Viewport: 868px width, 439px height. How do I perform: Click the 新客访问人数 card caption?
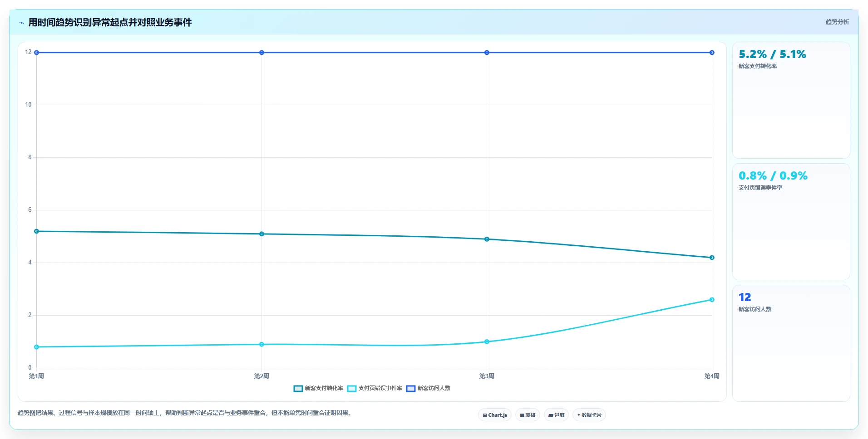755,309
